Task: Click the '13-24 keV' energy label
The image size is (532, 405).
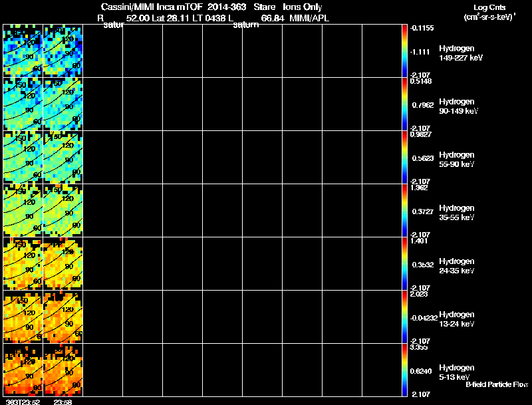Action: click(x=456, y=325)
